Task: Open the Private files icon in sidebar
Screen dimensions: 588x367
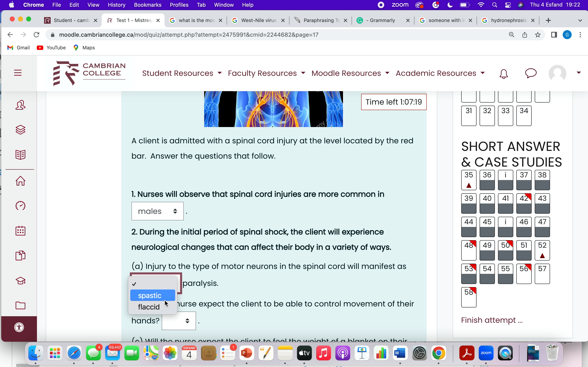Action: tap(20, 255)
